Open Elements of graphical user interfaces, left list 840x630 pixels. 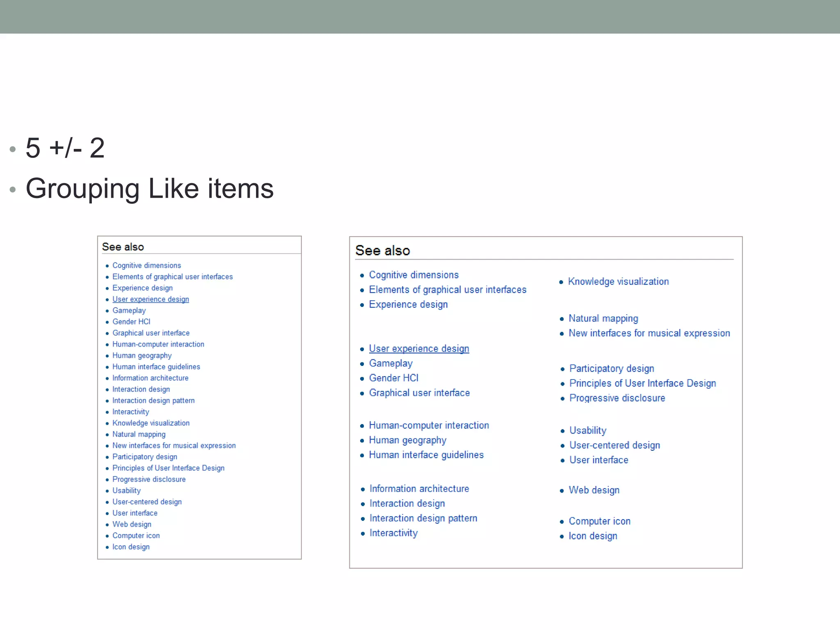[x=172, y=277]
